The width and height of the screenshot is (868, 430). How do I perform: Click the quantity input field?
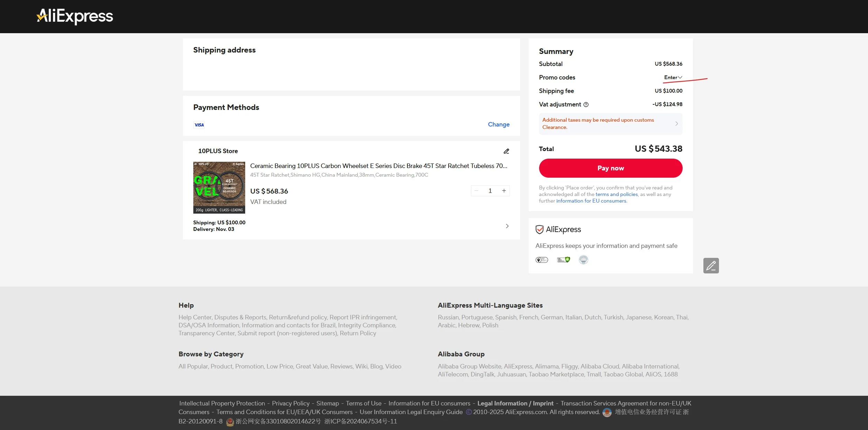pos(490,191)
